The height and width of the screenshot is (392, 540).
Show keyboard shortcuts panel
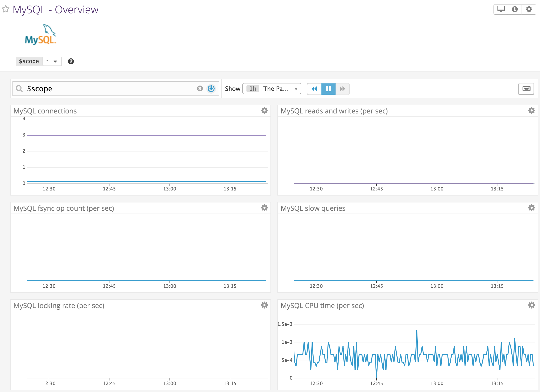click(526, 89)
